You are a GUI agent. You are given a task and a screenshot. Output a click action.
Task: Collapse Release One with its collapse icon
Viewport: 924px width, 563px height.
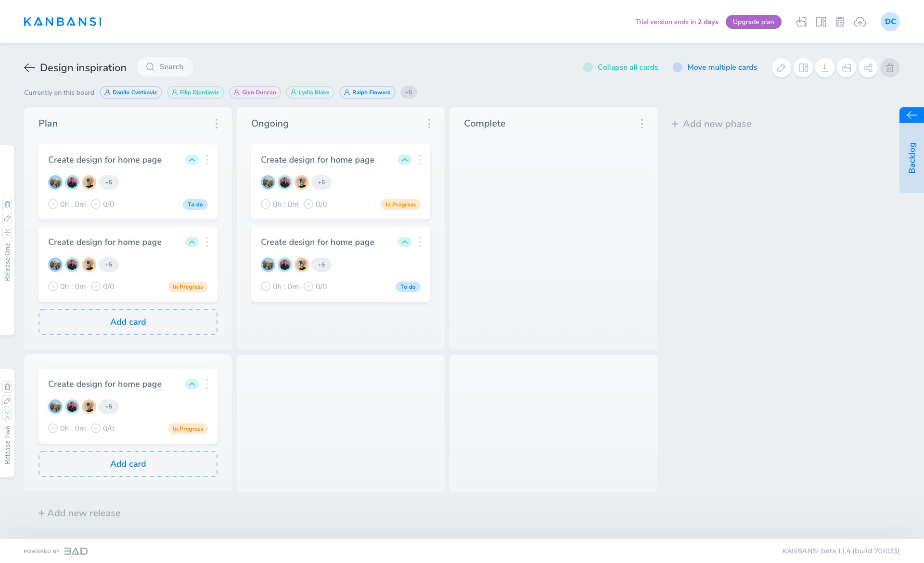[7, 232]
